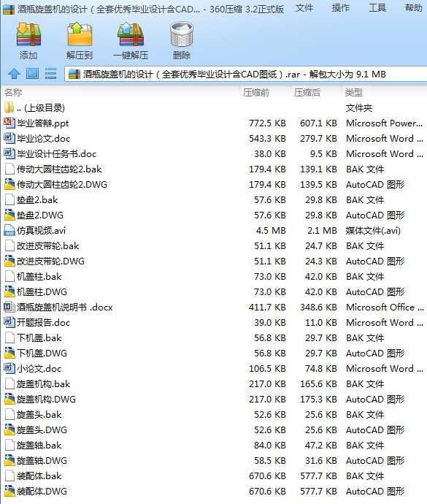
Task: Click the 文件夹 type cell of 上级目录
Action: click(x=359, y=107)
